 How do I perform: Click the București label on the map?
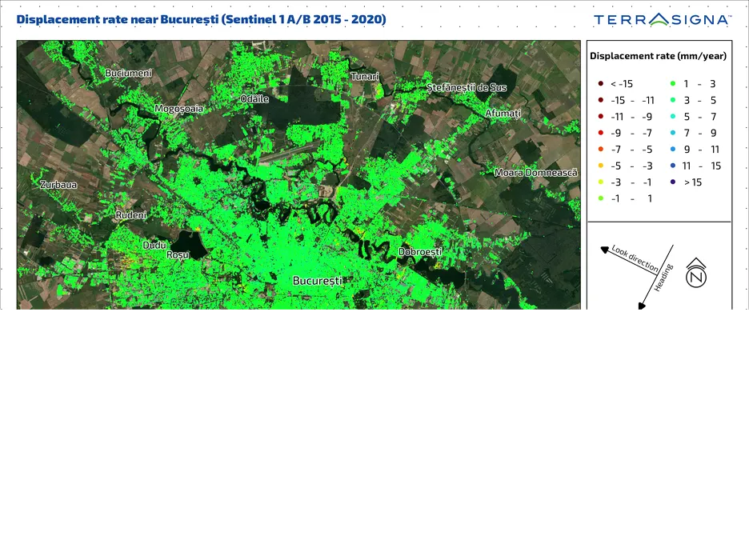point(318,281)
